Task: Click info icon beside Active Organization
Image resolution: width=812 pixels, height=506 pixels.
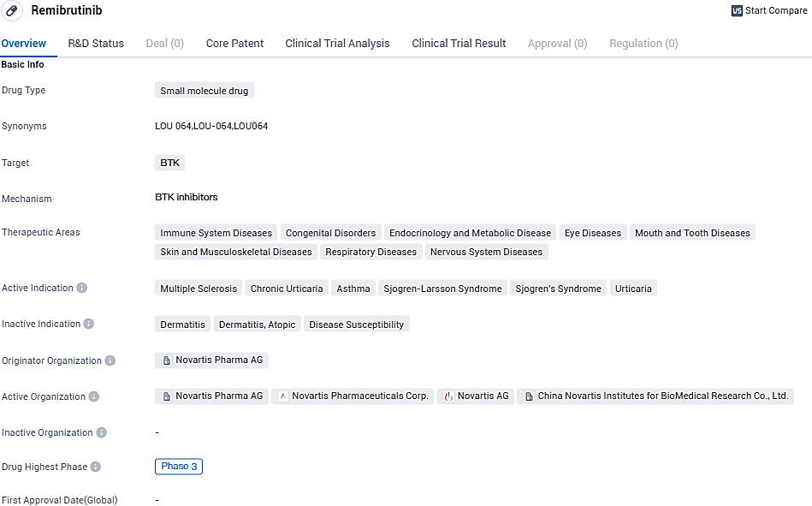Action: (x=94, y=396)
